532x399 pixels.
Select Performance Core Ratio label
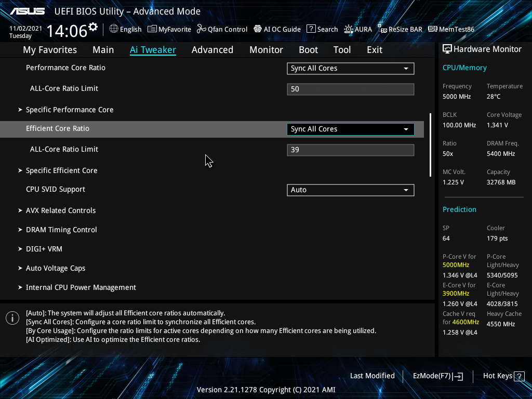coord(65,68)
